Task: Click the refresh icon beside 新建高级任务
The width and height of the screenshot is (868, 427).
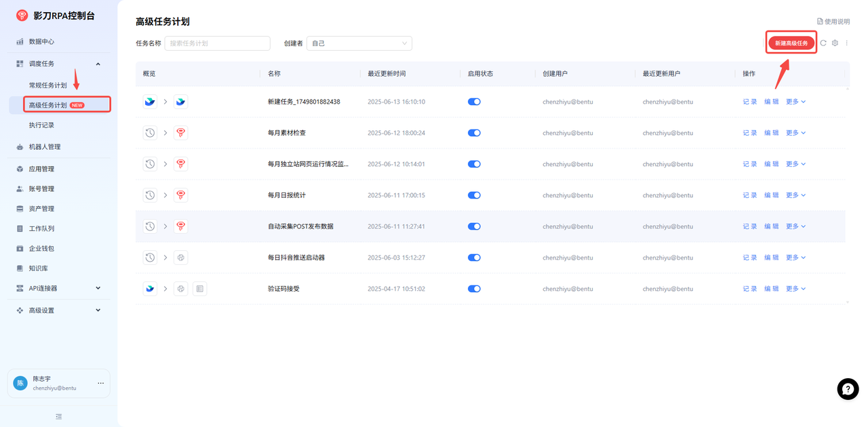Action: [x=823, y=43]
